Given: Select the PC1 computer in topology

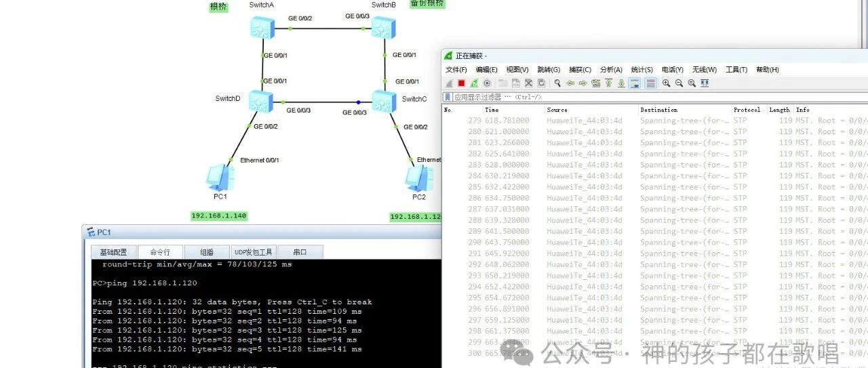Looking at the screenshot, I should click(220, 178).
